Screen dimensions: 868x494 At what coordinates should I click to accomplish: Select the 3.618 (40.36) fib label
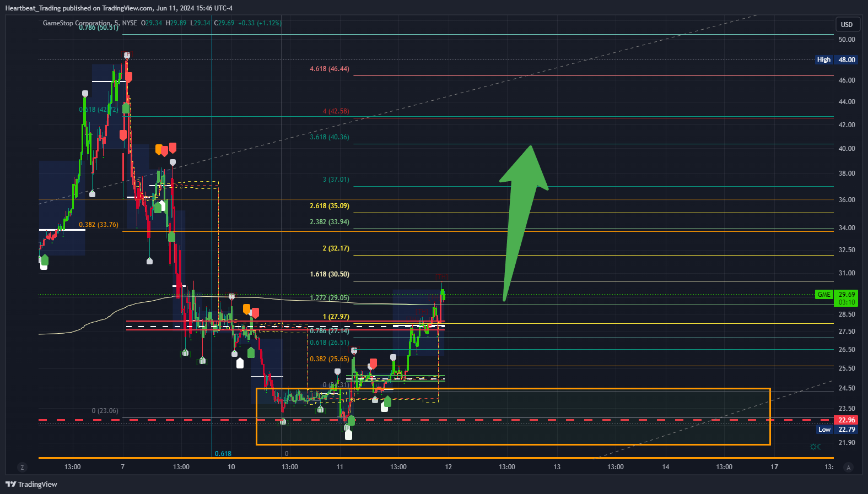coord(330,137)
